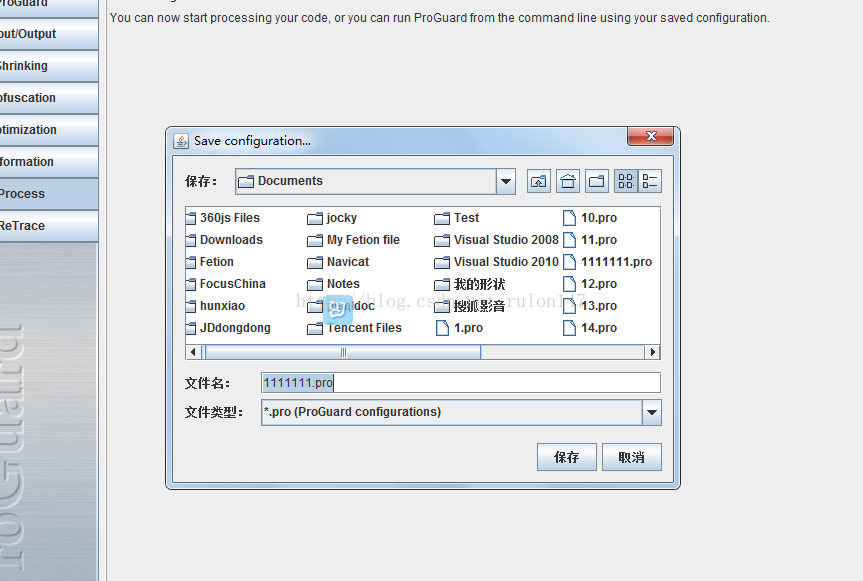Select the Fetion folder
Image resolution: width=863 pixels, height=581 pixels.
(210, 262)
